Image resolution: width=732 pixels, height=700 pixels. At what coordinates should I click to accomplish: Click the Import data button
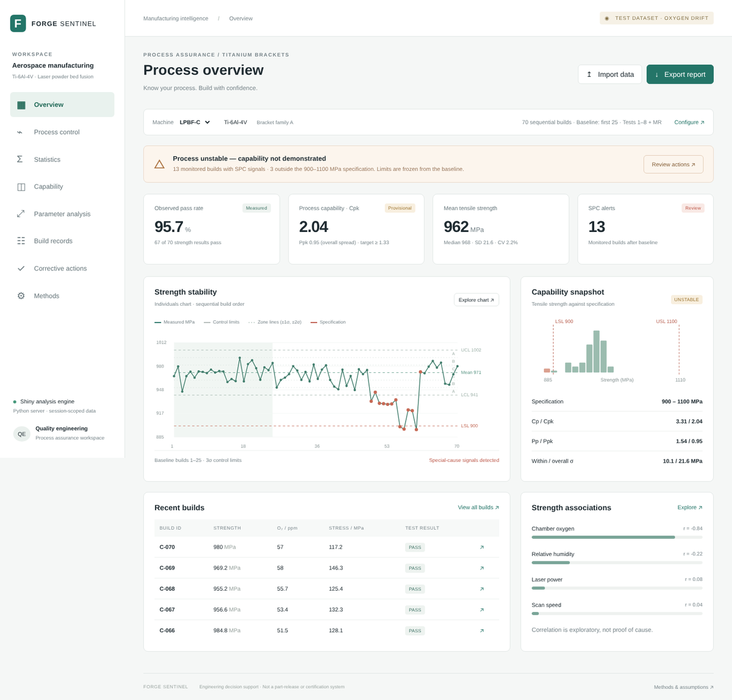[x=609, y=74]
